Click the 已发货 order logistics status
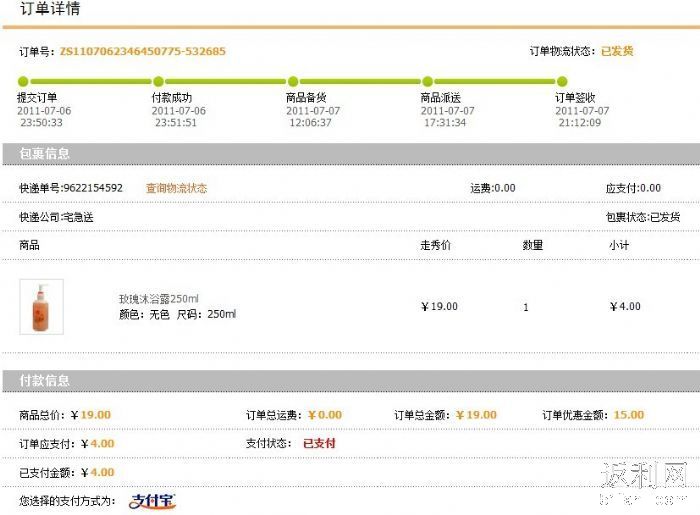 617,51
